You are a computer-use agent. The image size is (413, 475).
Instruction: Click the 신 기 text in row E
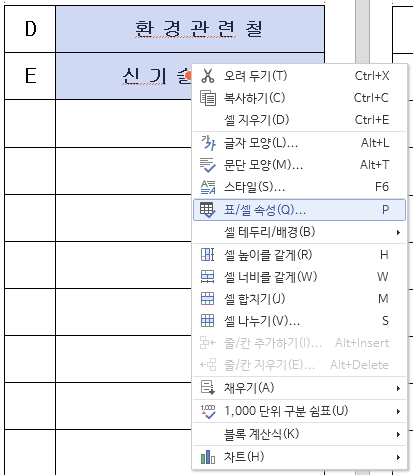tap(144, 76)
